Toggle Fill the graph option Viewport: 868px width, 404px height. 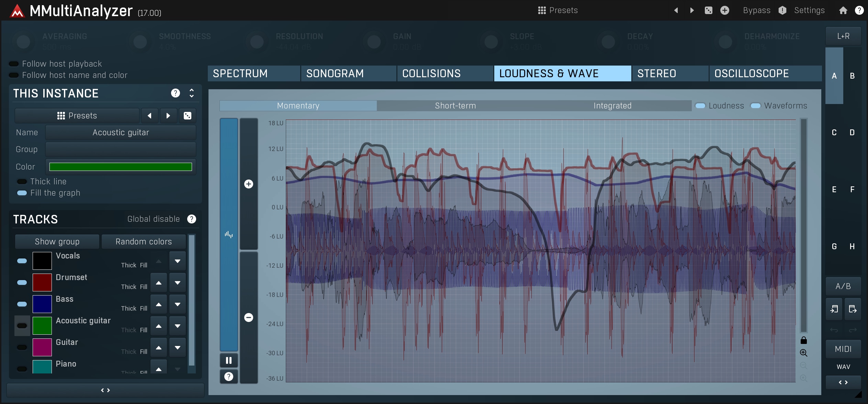[22, 193]
